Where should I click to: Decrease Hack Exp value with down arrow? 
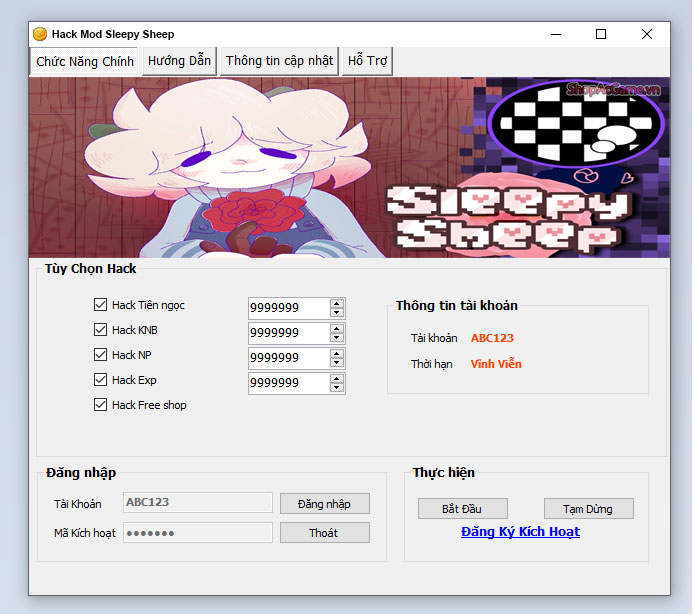point(337,388)
